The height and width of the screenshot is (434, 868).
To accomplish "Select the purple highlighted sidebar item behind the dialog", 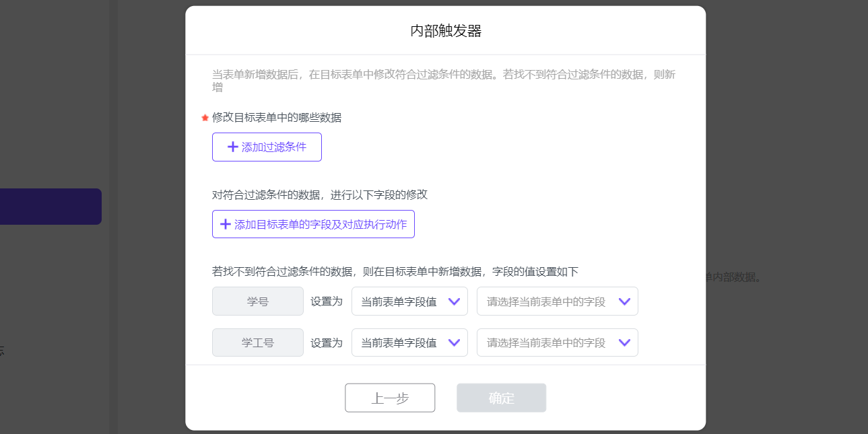I will pos(51,207).
